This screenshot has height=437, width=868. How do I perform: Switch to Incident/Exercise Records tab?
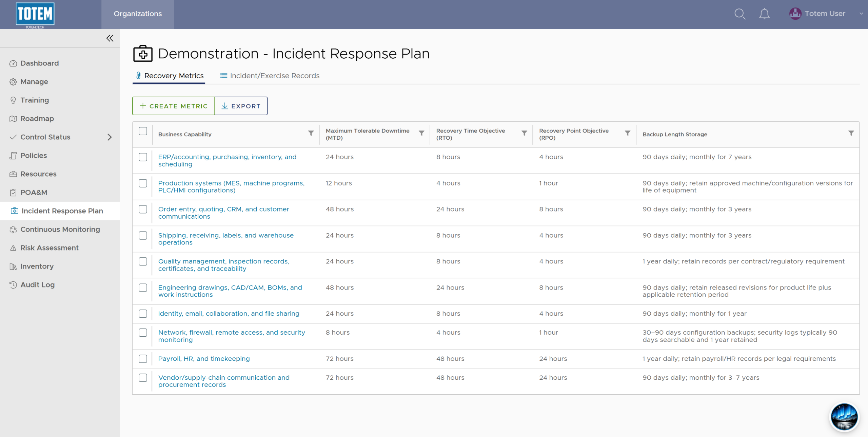tap(270, 76)
